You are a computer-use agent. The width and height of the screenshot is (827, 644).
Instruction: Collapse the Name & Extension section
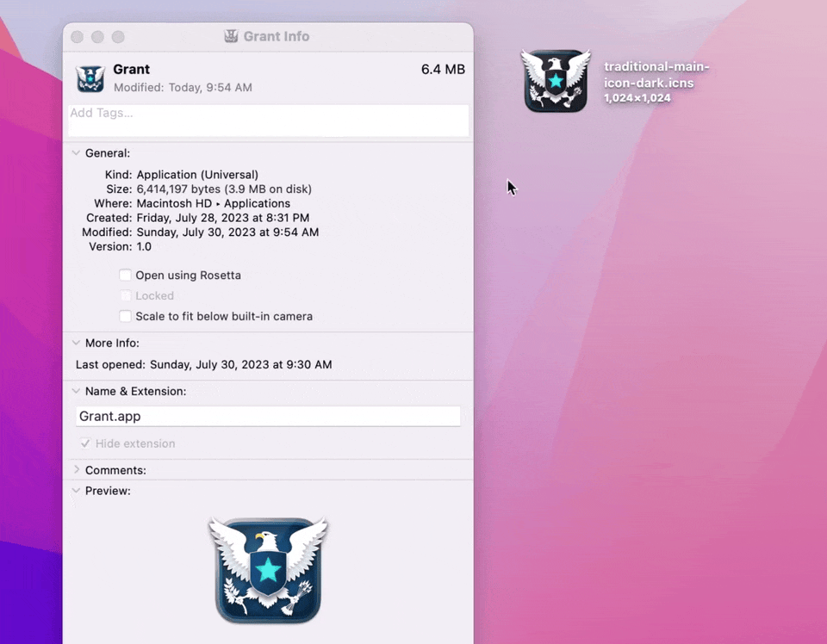point(77,392)
